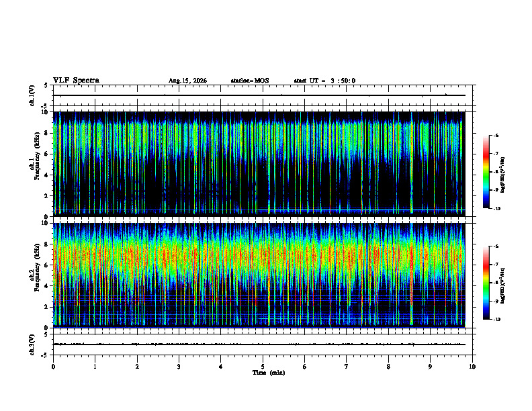Viewport: 532px width, 411px height.
Task: Click the time axis tick label "9"
Action: pos(430,366)
